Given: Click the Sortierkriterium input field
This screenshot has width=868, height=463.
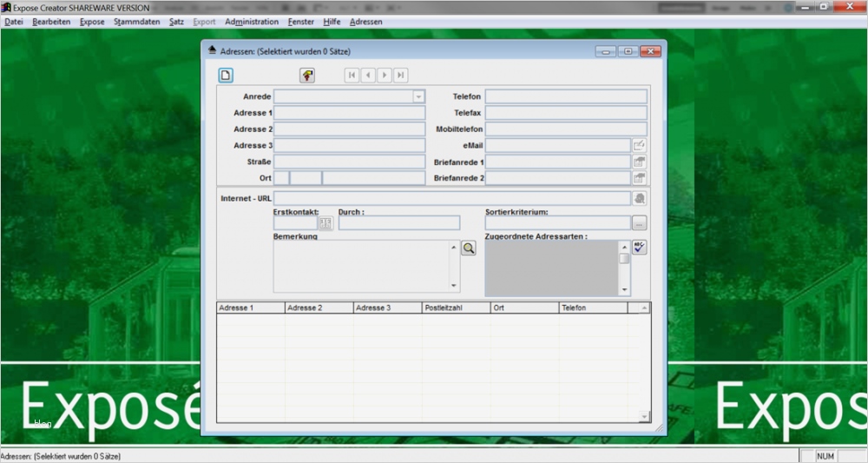Looking at the screenshot, I should (558, 222).
